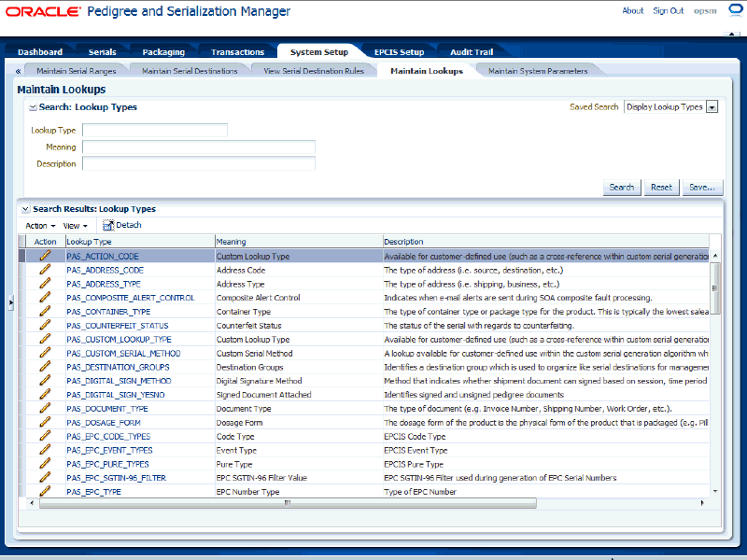747x560 pixels.
Task: Open the Audit Trail tab
Action: pos(472,52)
